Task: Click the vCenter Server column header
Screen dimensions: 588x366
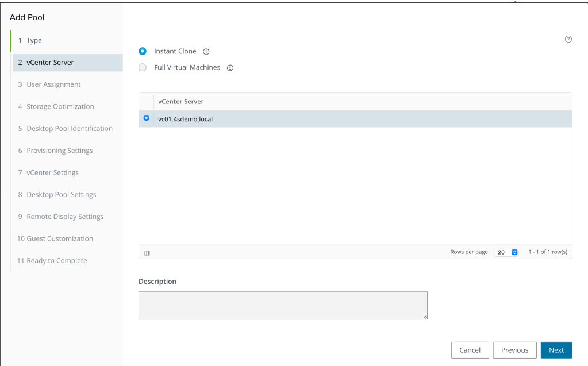Action: (181, 102)
